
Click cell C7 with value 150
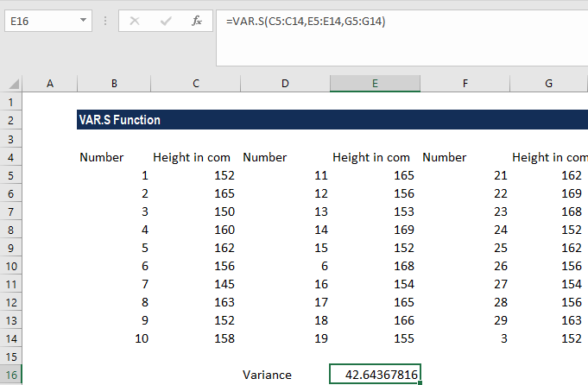[x=195, y=211]
